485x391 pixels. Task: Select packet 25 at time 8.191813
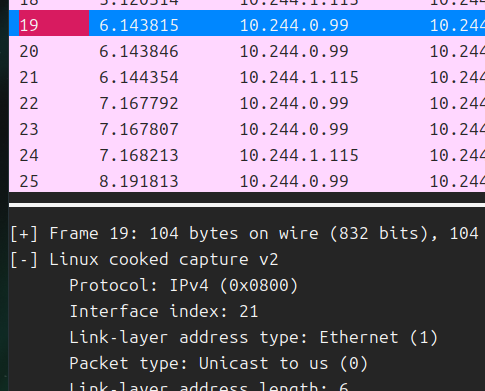tap(247, 180)
